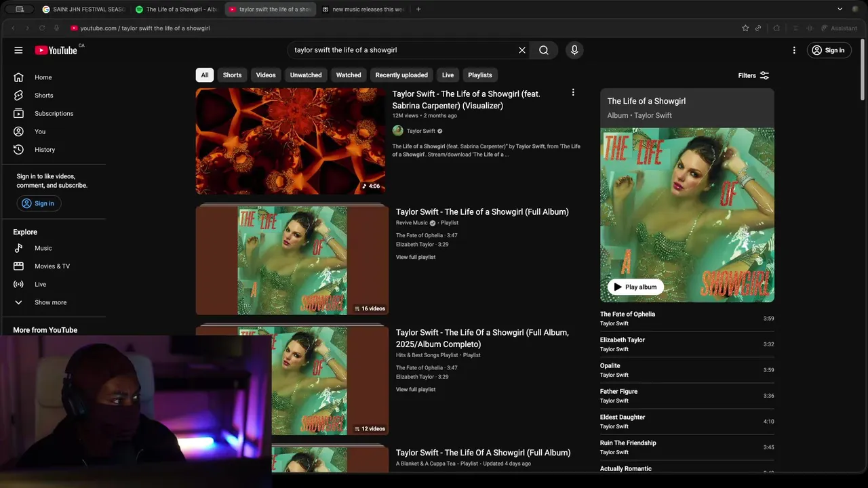Select the Recently uploaded filter chip
Viewport: 868px width, 488px height.
click(x=401, y=75)
